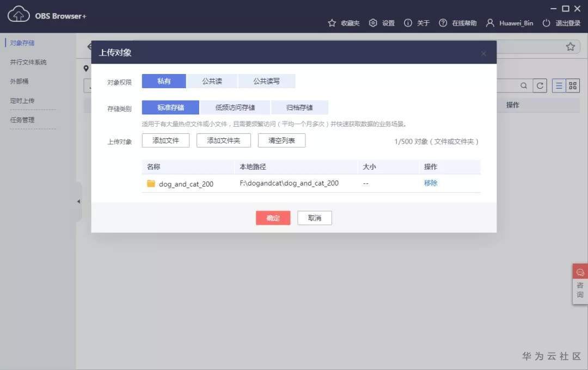This screenshot has width=588, height=370.
Task: Open Settings via the gear icon
Action: tap(373, 23)
